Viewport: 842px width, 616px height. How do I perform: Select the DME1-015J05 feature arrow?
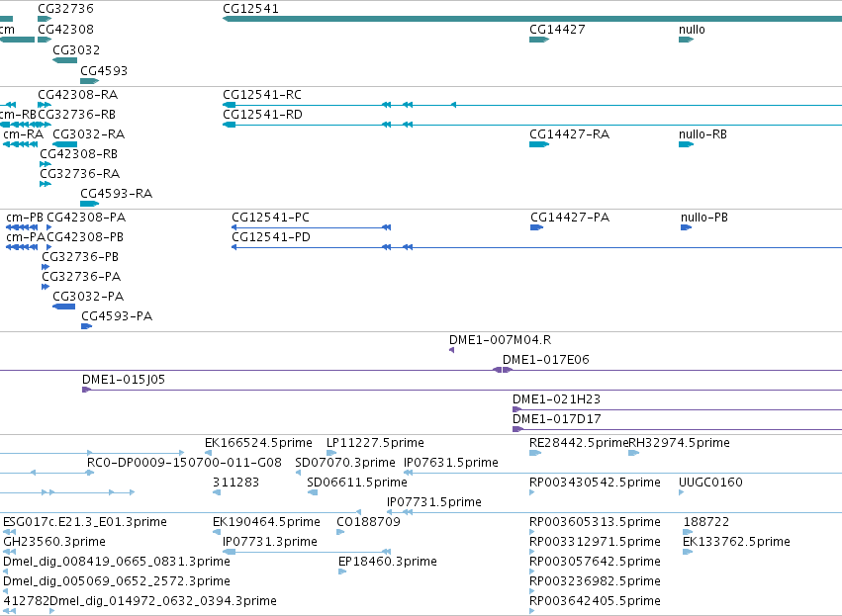pyautogui.click(x=86, y=390)
